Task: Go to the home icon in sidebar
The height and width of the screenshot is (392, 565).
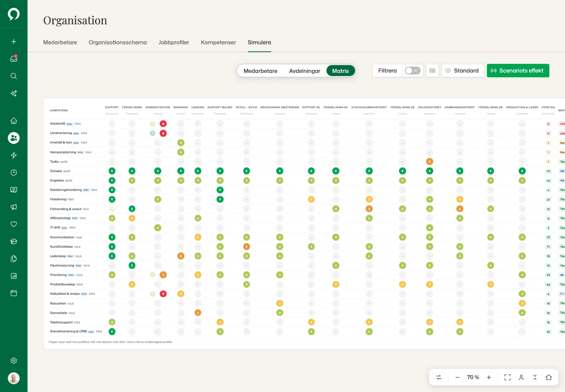Action: pos(13,121)
